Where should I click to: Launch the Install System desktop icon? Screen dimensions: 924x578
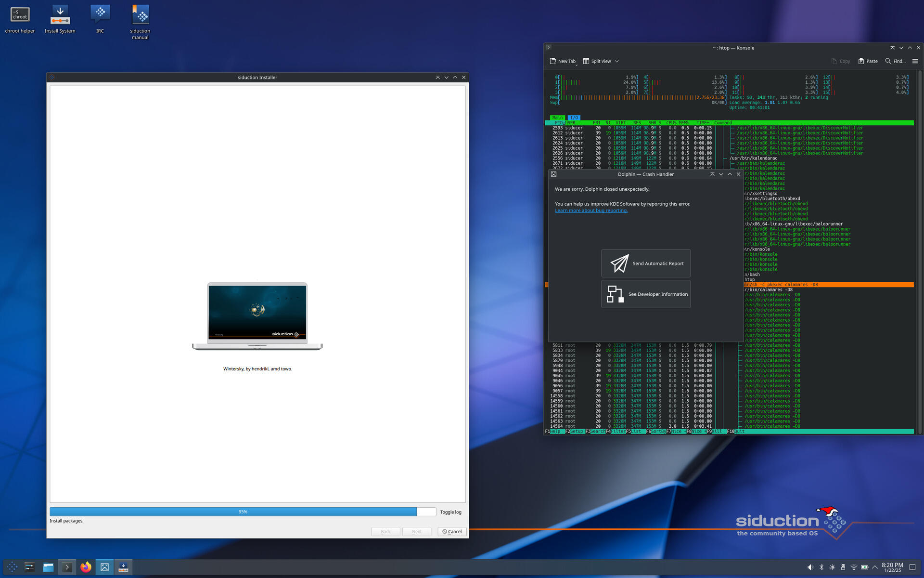[x=60, y=20]
